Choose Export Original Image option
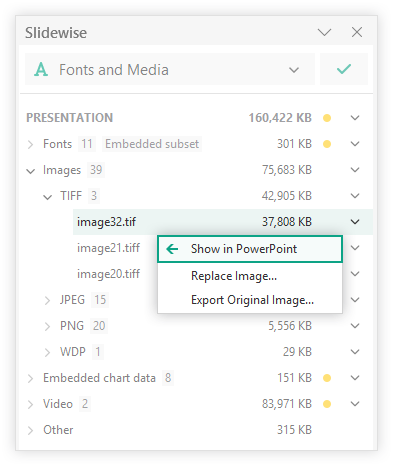This screenshot has width=393, height=466. [250, 300]
